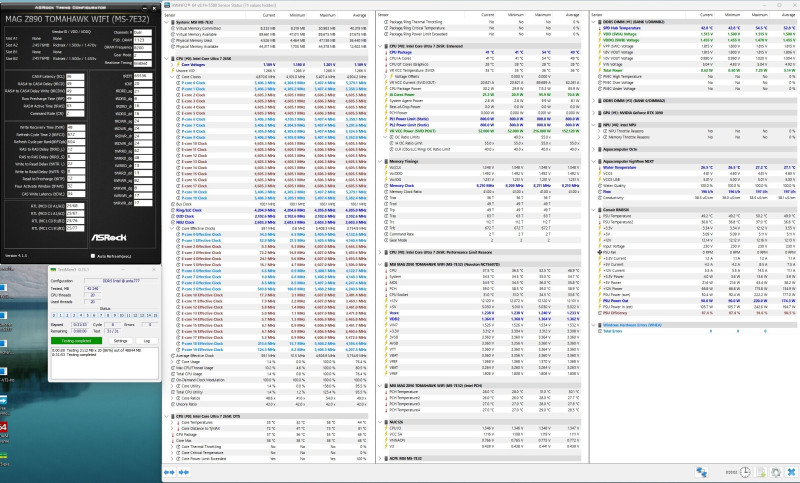Select the Ring/LLC Clock sensor row
800x483 pixels.
[268, 210]
